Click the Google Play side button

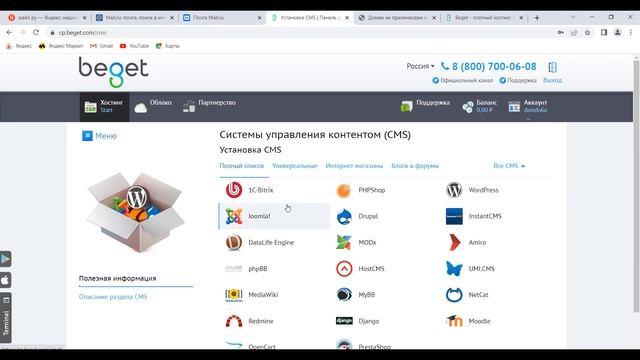click(6, 259)
